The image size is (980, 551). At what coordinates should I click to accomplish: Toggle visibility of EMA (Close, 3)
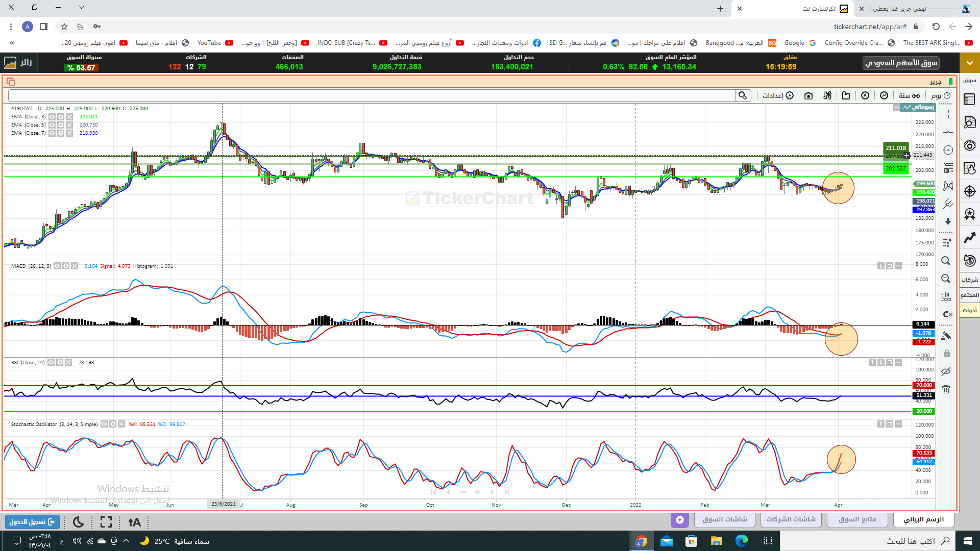pos(52,117)
